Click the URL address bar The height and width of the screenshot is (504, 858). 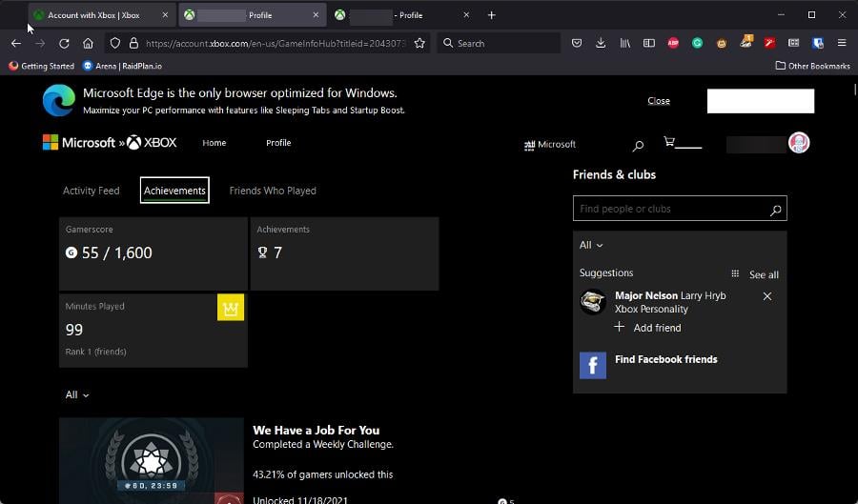[x=276, y=43]
